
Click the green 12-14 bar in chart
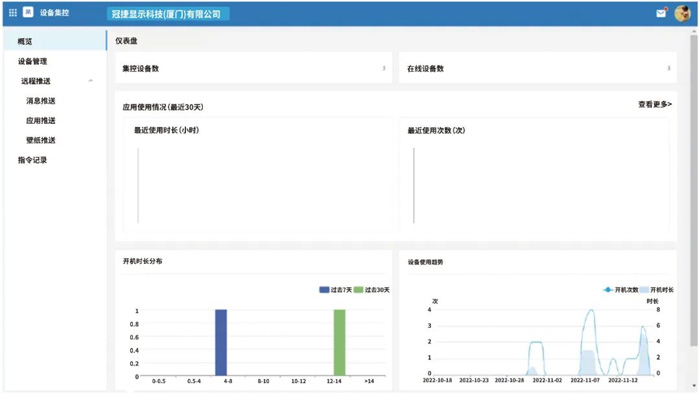339,342
